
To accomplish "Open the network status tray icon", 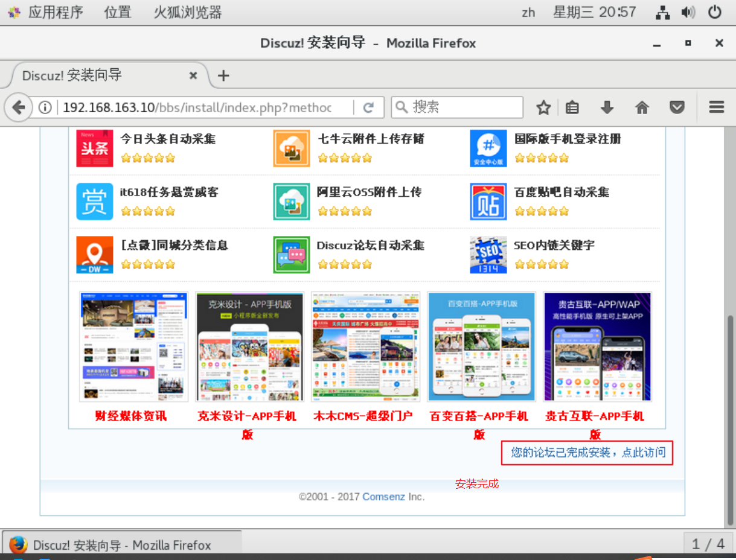I will tap(663, 12).
